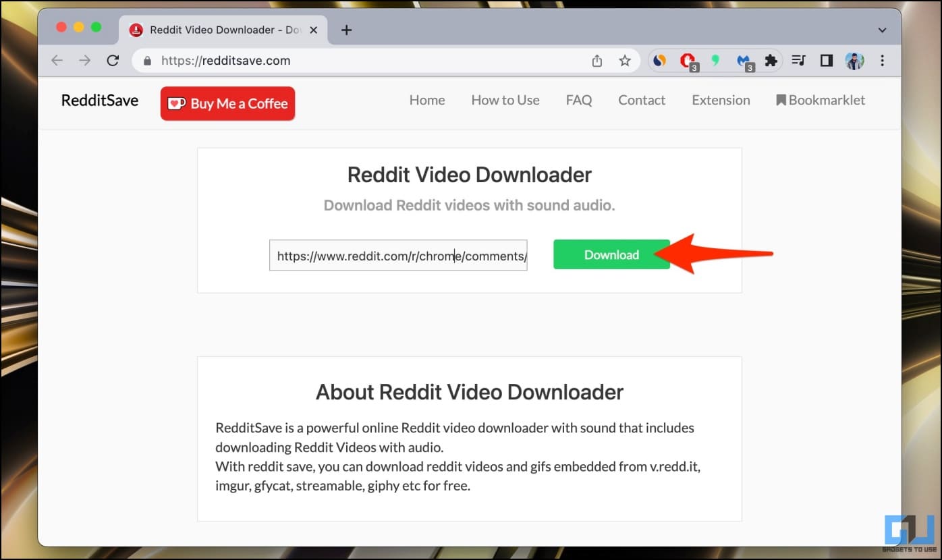Open the Chrome three-dot menu
The width and height of the screenshot is (942, 560).
click(x=883, y=61)
